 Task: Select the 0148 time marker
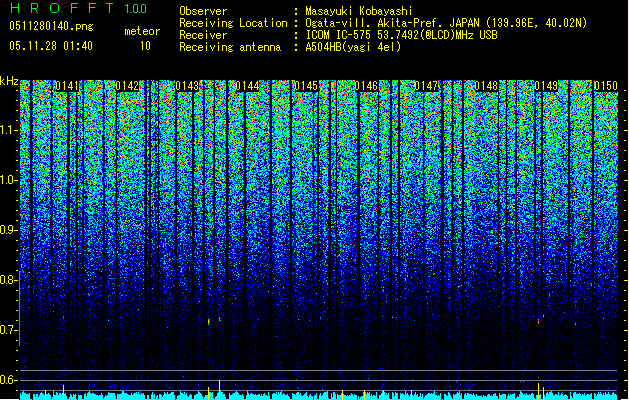[486, 86]
